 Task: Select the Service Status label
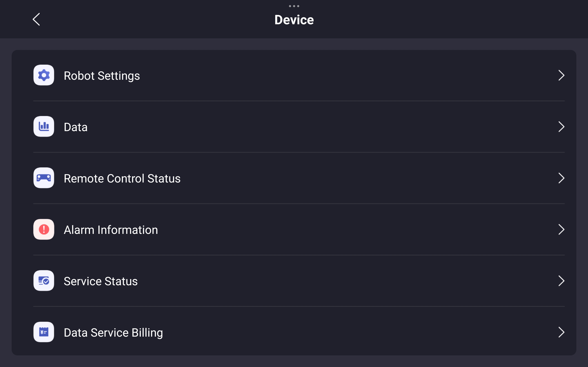[x=101, y=281]
